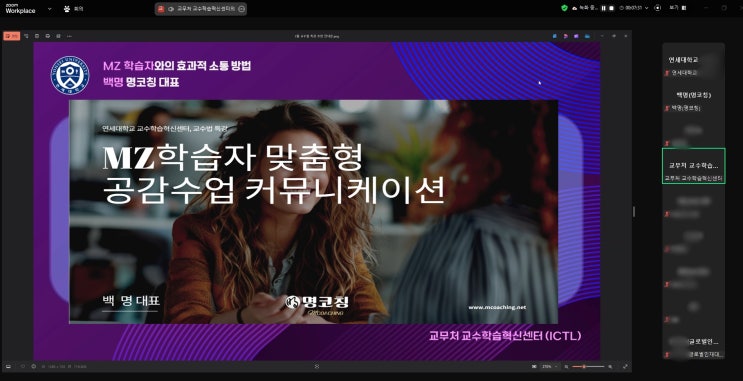743x381 pixels.
Task: Open the Zoom Workplace dropdown arrow
Action: [x=50, y=9]
